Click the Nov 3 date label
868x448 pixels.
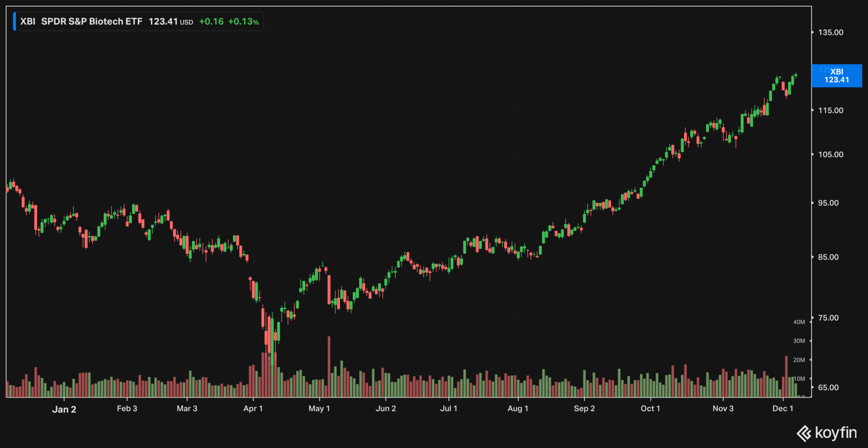click(723, 409)
